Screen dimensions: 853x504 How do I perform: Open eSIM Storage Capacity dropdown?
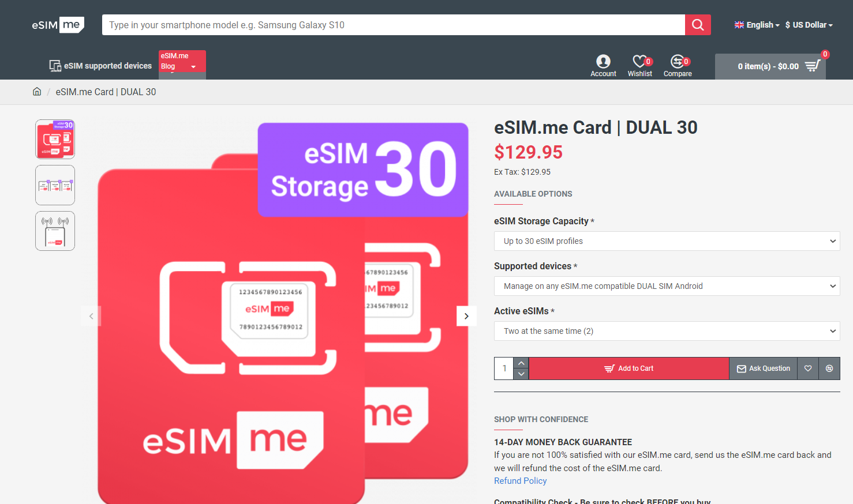click(x=667, y=241)
